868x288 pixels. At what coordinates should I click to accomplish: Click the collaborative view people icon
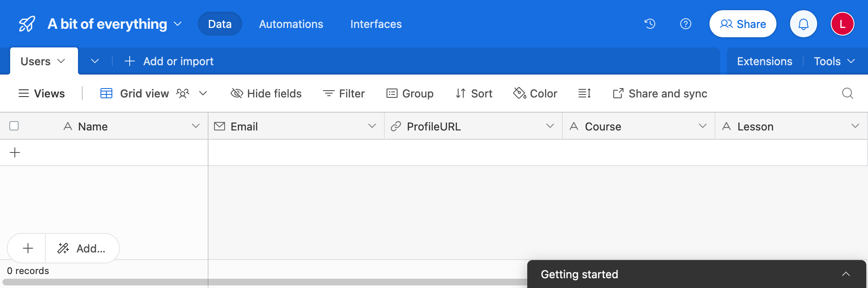[x=183, y=93]
